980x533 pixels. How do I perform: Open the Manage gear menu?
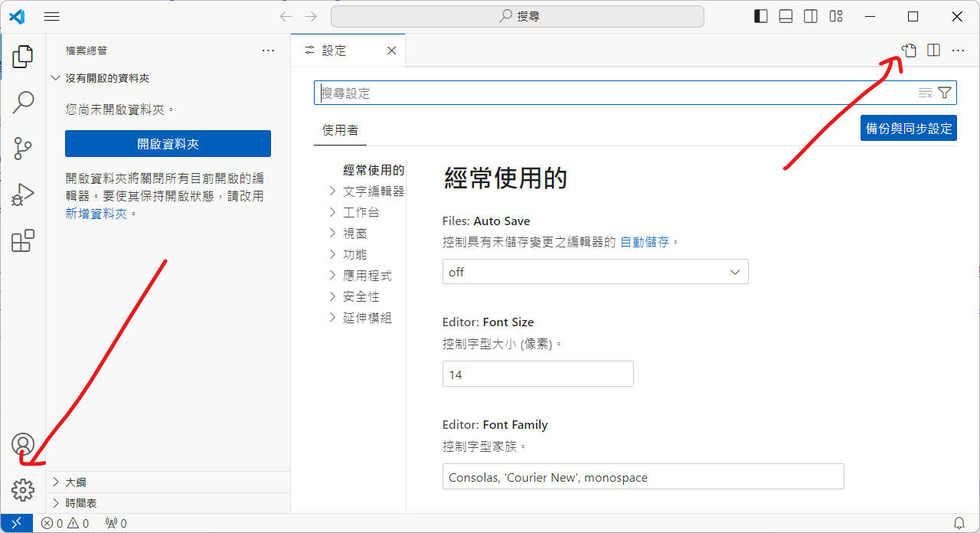(x=23, y=489)
